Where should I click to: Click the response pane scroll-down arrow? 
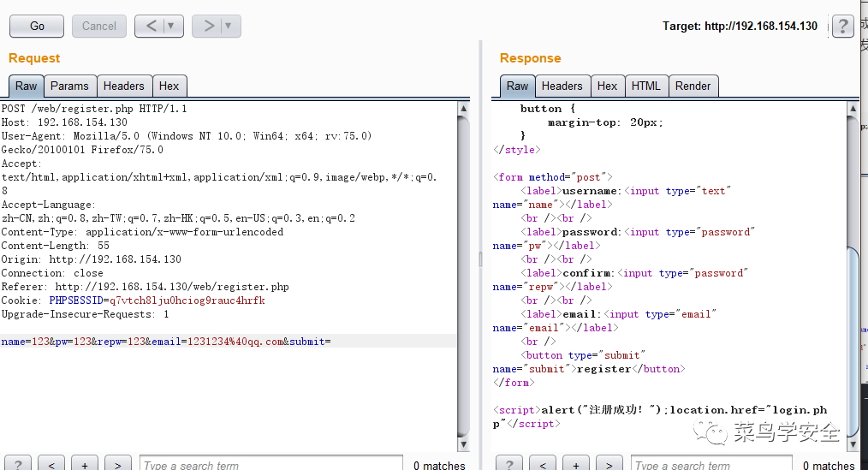(x=853, y=444)
